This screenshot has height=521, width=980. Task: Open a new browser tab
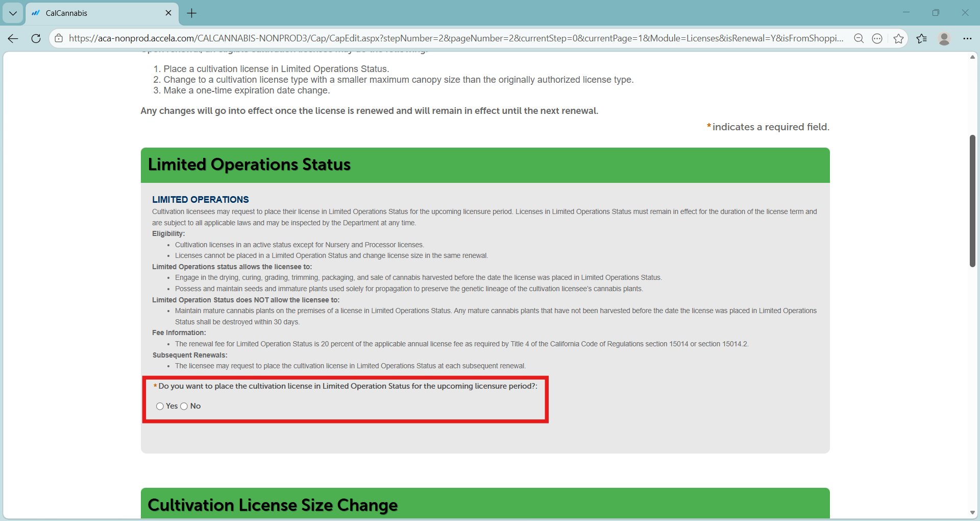tap(192, 13)
